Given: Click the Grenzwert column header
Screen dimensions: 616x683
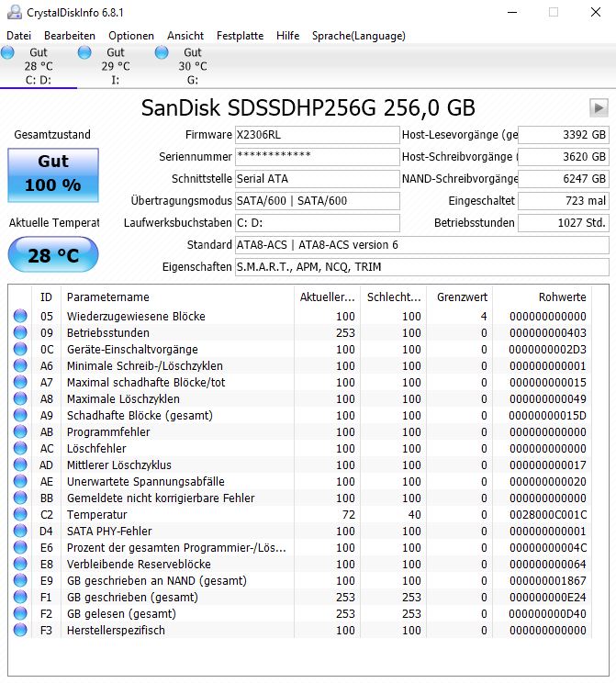Looking at the screenshot, I should [460, 297].
